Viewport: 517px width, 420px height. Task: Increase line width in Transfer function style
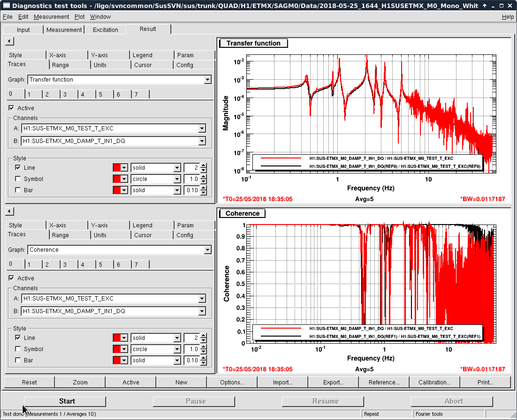pos(203,165)
